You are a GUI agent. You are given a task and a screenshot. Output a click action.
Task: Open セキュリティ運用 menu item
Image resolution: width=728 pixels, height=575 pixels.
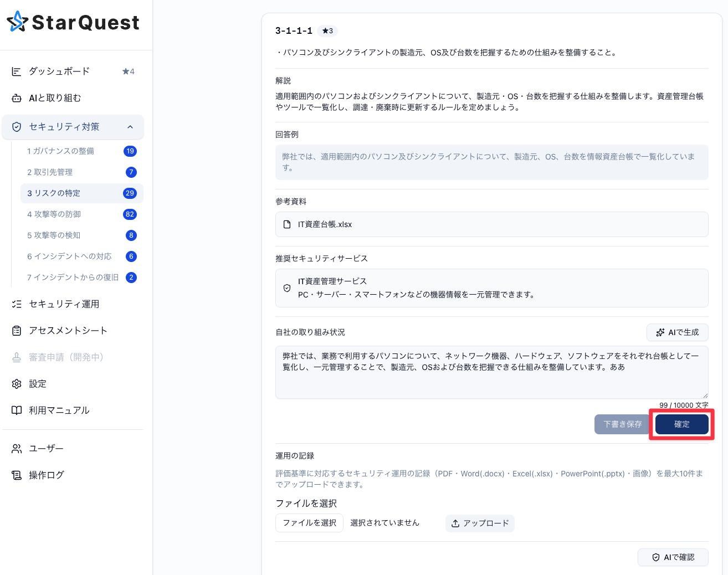[73, 304]
